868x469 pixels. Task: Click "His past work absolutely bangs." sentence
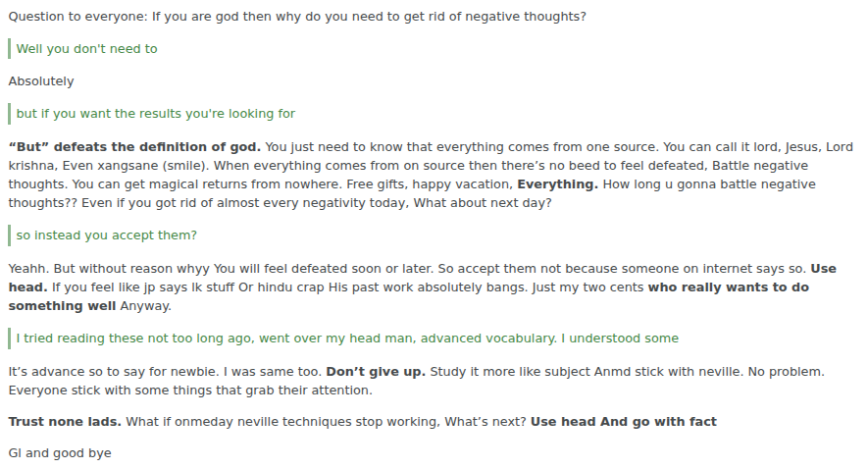pyautogui.click(x=459, y=287)
